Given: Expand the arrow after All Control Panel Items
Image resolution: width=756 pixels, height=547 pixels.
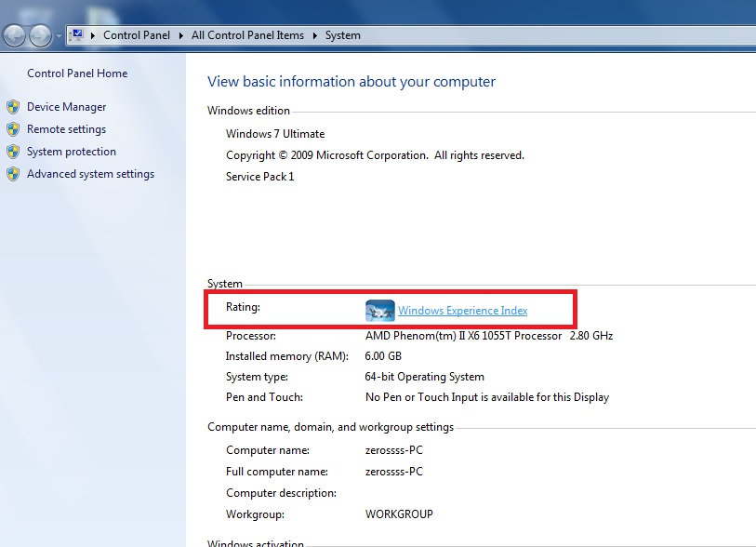Looking at the screenshot, I should [315, 35].
